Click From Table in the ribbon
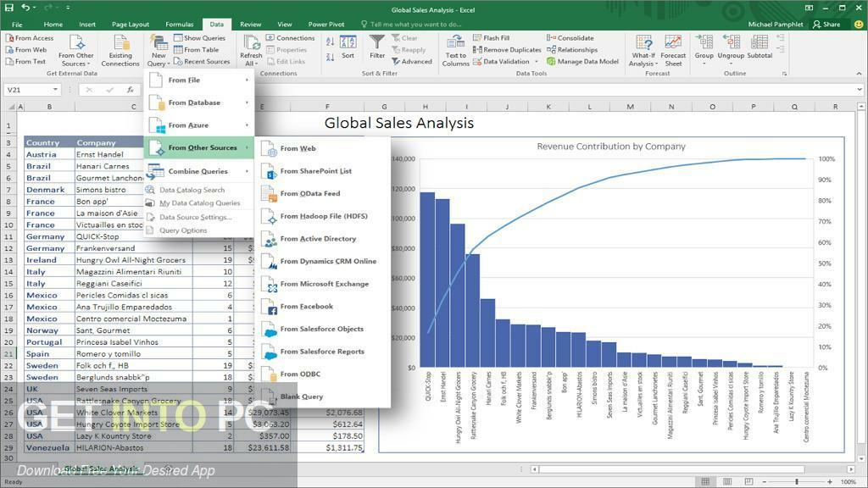 pos(196,50)
